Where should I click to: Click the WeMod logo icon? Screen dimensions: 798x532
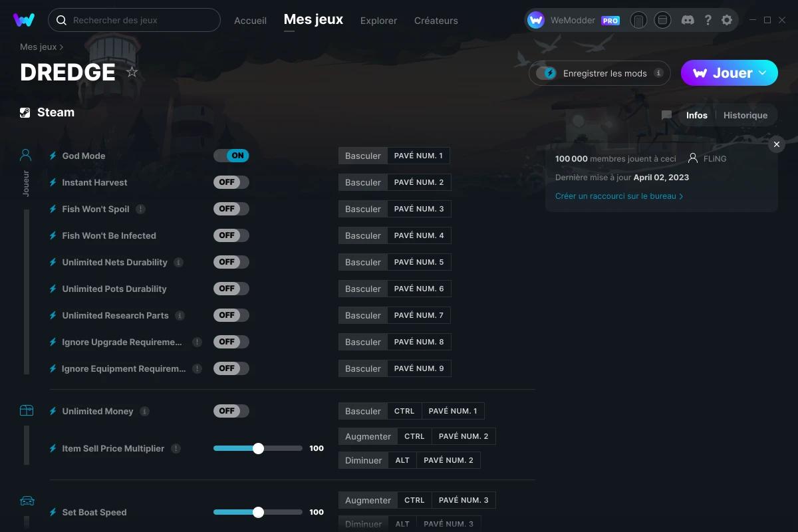[24, 20]
